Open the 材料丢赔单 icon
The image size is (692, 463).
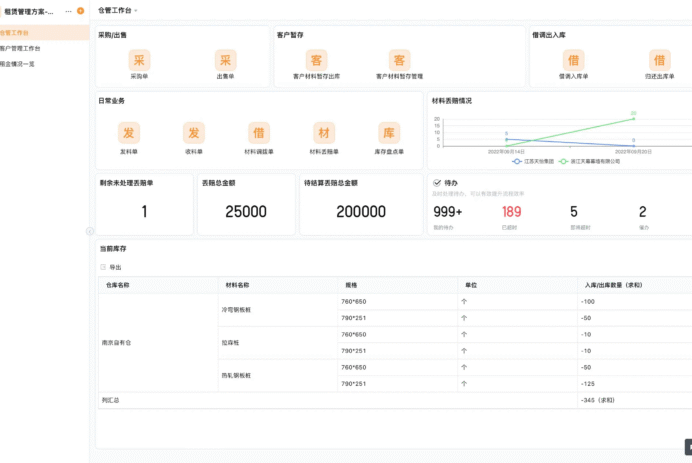tap(324, 133)
